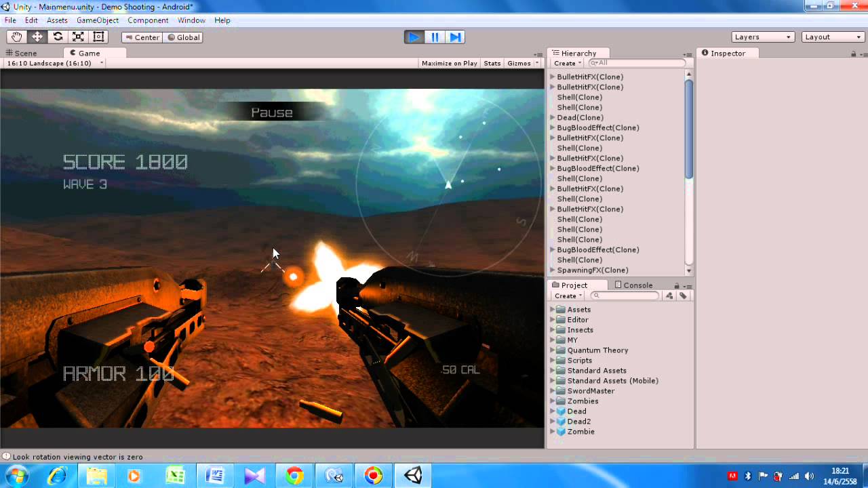This screenshot has width=868, height=488.
Task: Select the Move tool
Action: (37, 37)
